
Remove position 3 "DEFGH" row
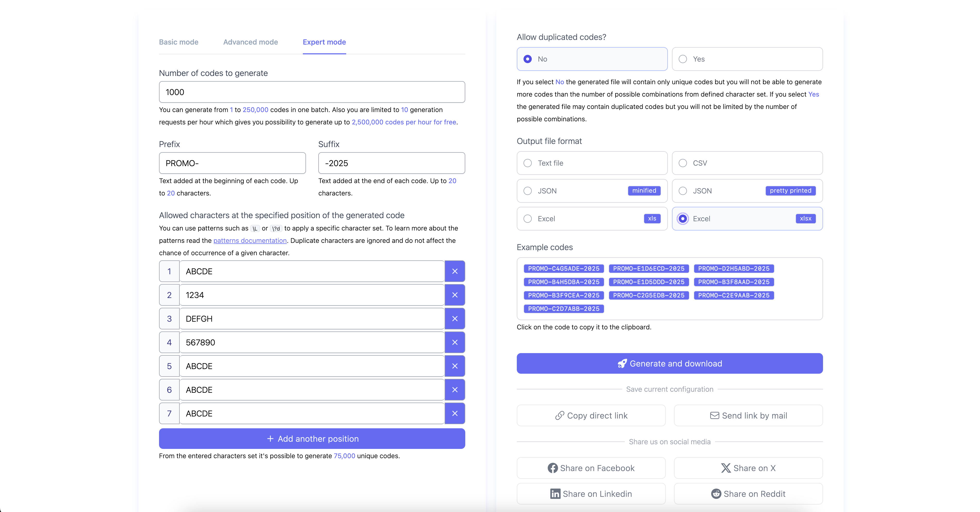[455, 319]
